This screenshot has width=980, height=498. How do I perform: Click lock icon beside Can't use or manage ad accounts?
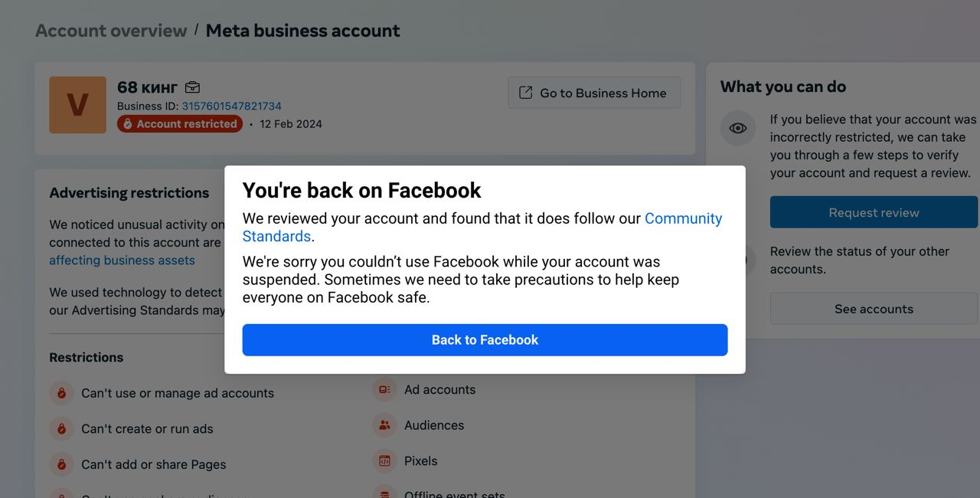[x=61, y=393]
